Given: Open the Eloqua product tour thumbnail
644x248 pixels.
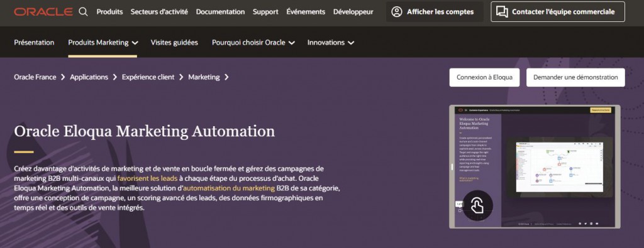Looking at the screenshot, I should pyautogui.click(x=535, y=166).
